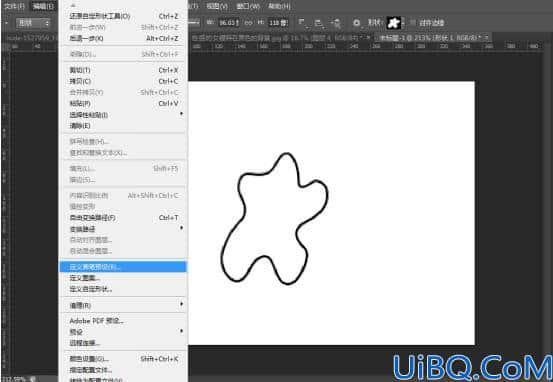Choose highlighted Define Brush Preset entry
The height and width of the screenshot is (382, 553).
(x=123, y=267)
